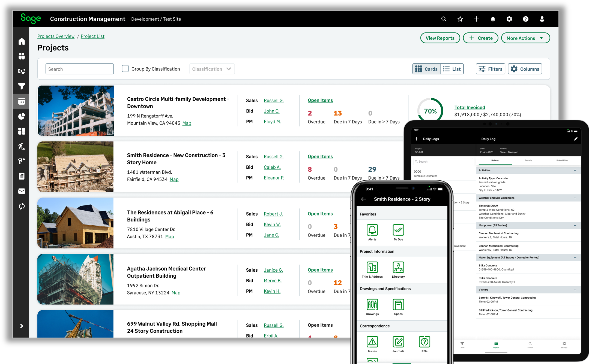Add an entry to Weather and Site Conditions
The width and height of the screenshot is (589, 364).
pos(575,198)
